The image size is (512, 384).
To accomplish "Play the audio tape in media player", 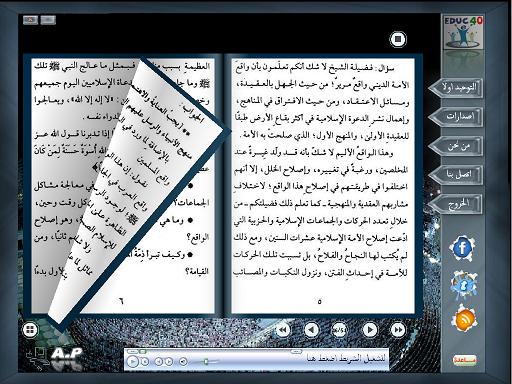I will click(x=132, y=361).
